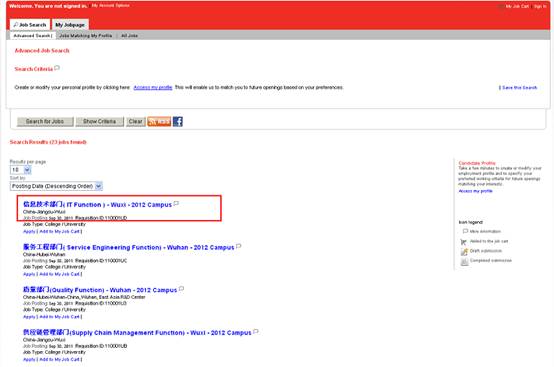Click Added to the job cart legend icon
This screenshot has width=554, height=367.
tap(464, 242)
